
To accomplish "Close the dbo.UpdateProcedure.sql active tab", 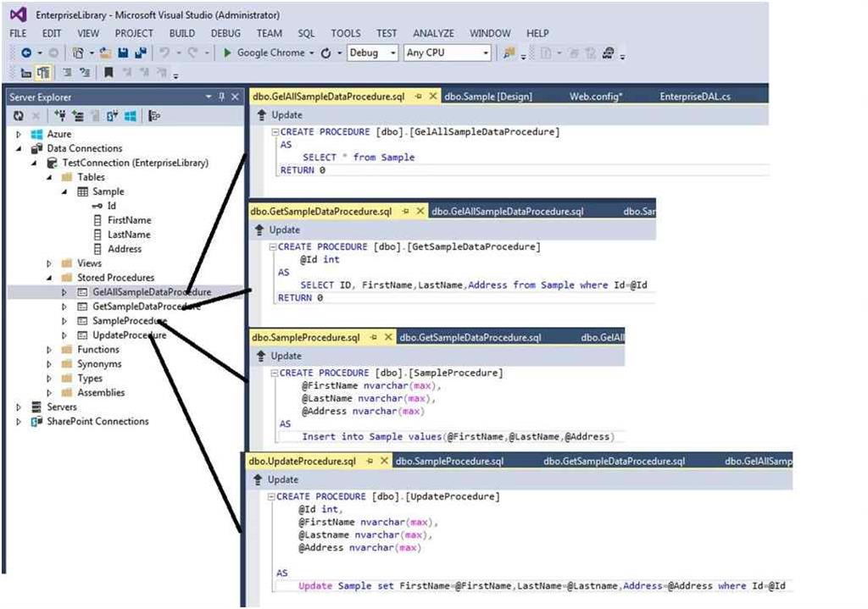I will (x=384, y=461).
